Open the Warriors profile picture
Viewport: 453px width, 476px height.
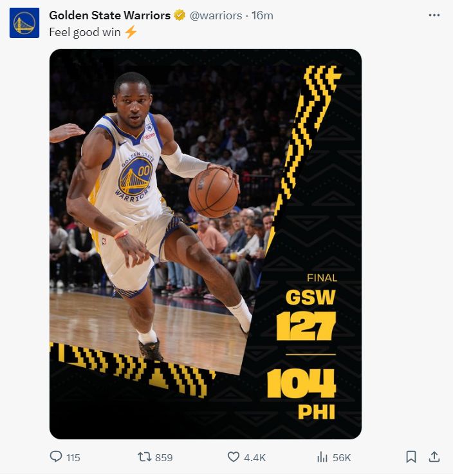[x=24, y=23]
